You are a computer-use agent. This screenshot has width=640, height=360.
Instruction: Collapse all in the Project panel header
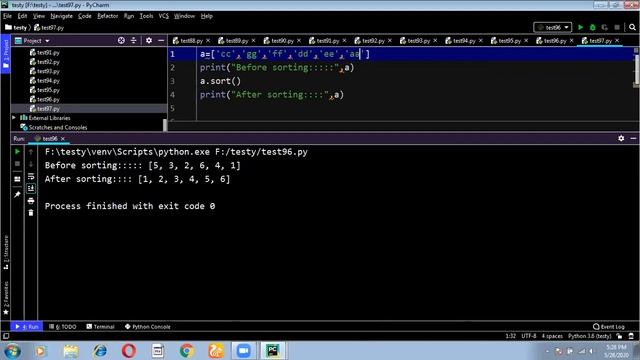click(x=133, y=40)
